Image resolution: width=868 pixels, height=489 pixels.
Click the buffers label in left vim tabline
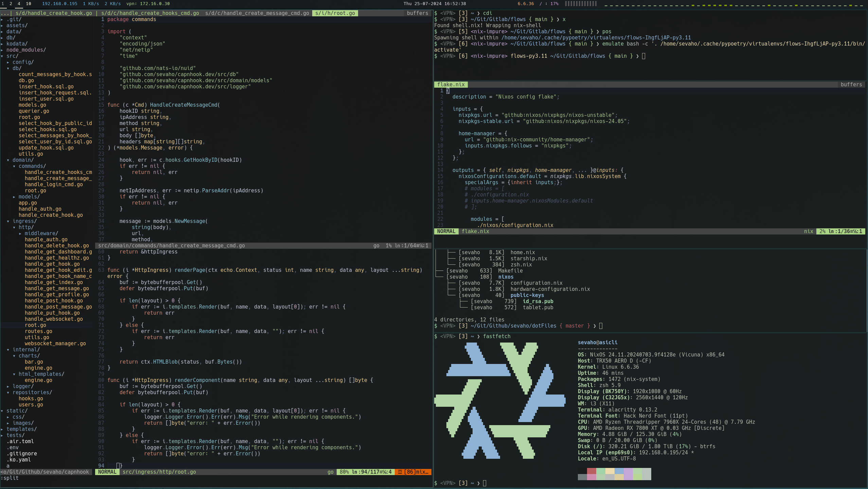coord(417,13)
